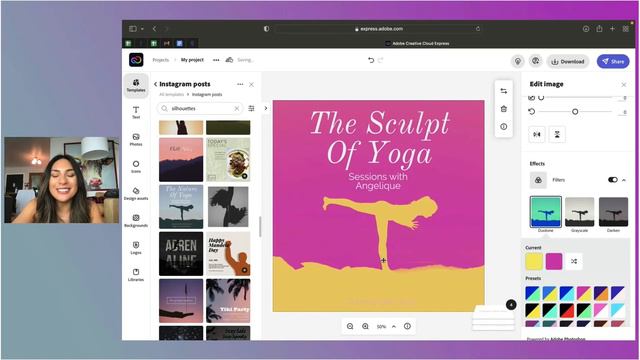Flip the image horizontally

pos(537,134)
